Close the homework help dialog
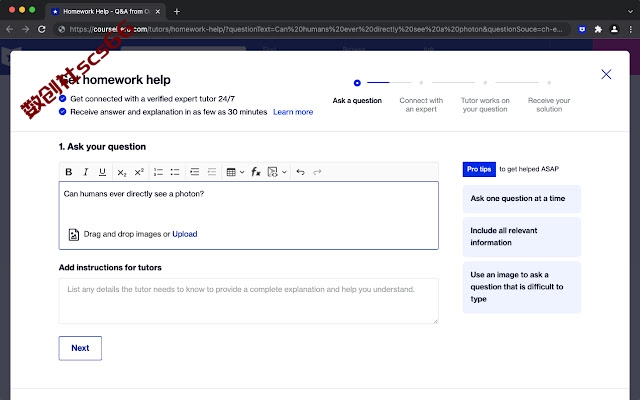 click(x=606, y=74)
